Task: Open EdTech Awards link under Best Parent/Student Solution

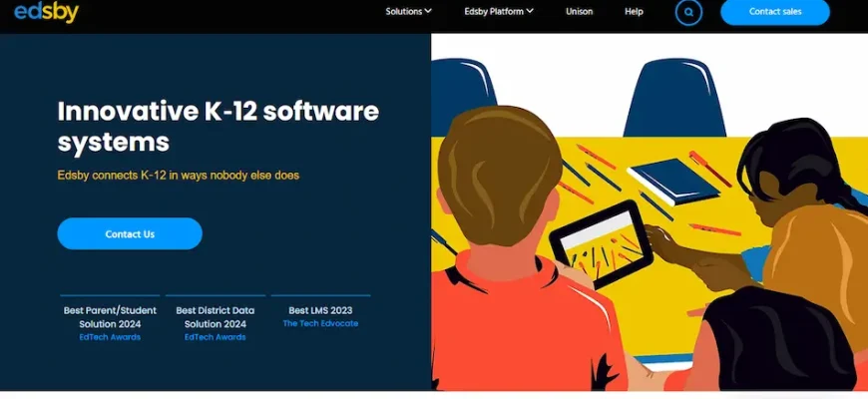Action: 110,337
